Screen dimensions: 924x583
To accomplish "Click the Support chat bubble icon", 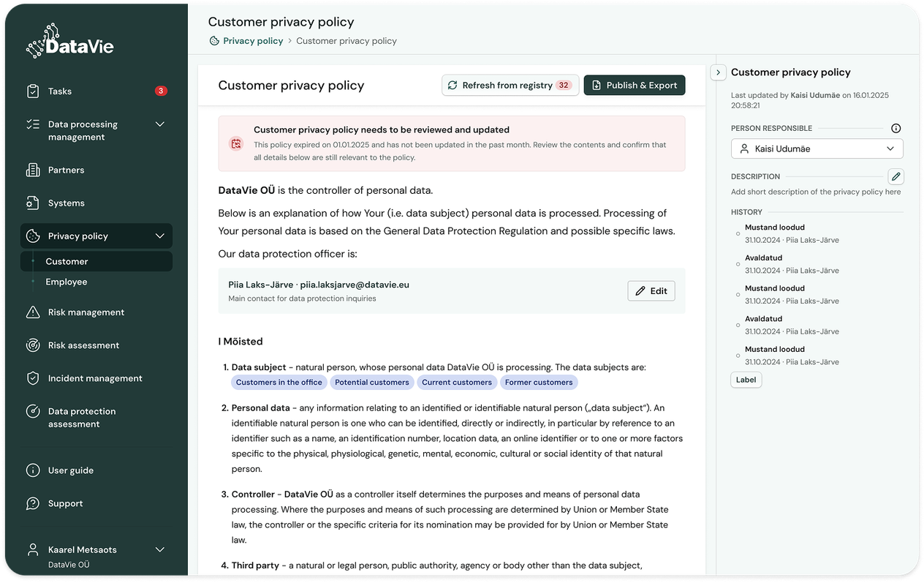I will point(33,503).
